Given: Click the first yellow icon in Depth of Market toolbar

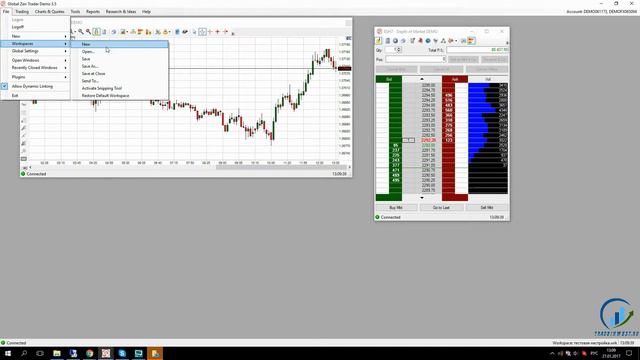Looking at the screenshot, I should [x=379, y=41].
